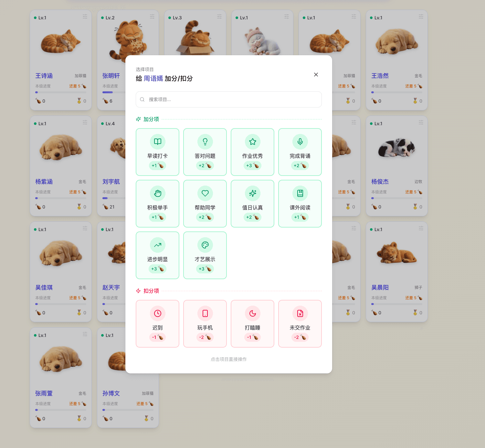Add points for 值日认真
The image size is (485, 448).
(x=252, y=204)
